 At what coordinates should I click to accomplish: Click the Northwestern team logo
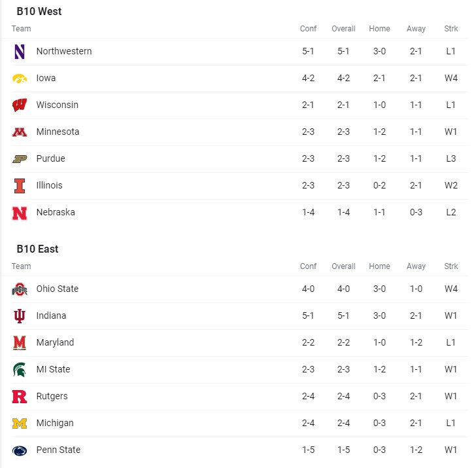20,52
